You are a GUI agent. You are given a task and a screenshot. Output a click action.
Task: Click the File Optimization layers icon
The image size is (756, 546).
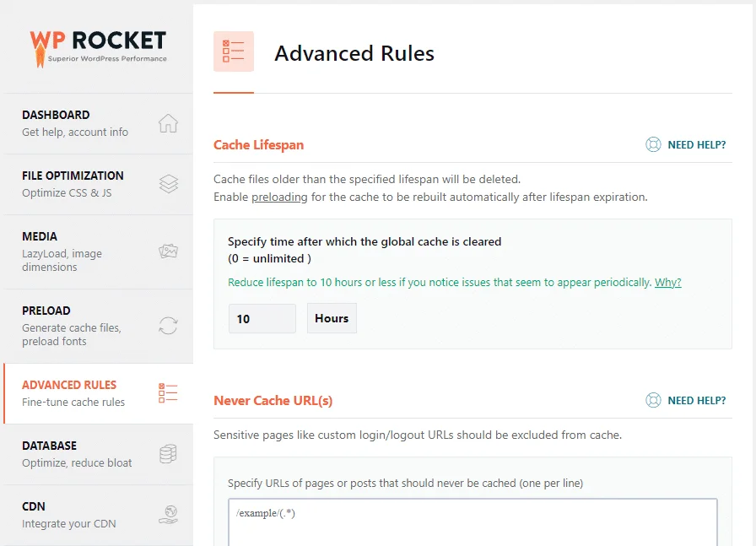point(168,184)
